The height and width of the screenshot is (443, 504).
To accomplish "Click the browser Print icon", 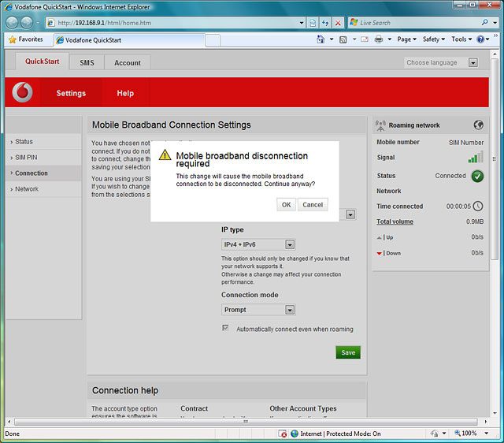I will (379, 39).
